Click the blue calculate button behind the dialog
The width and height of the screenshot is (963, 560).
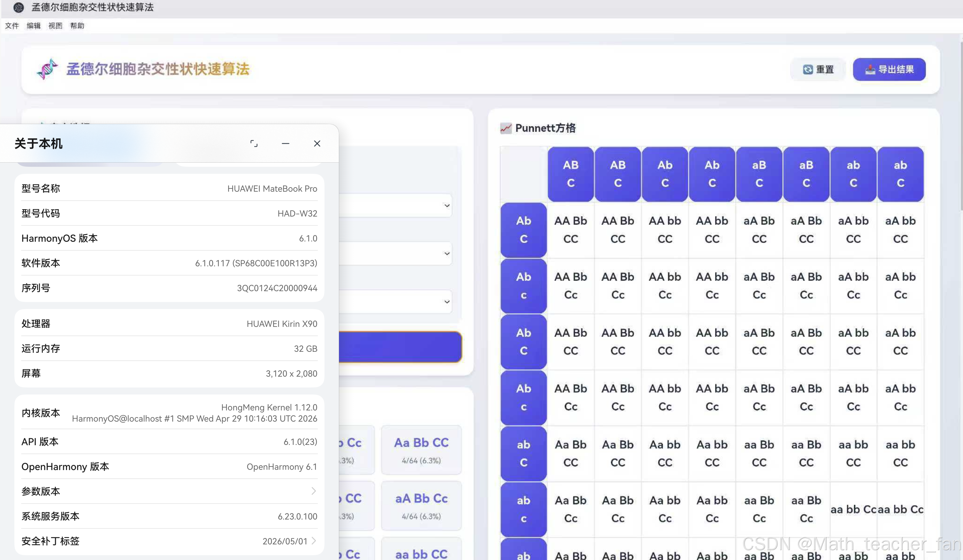click(x=400, y=347)
